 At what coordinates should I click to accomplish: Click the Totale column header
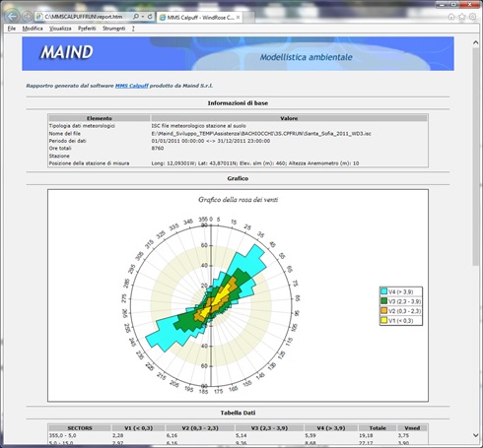coord(378,428)
